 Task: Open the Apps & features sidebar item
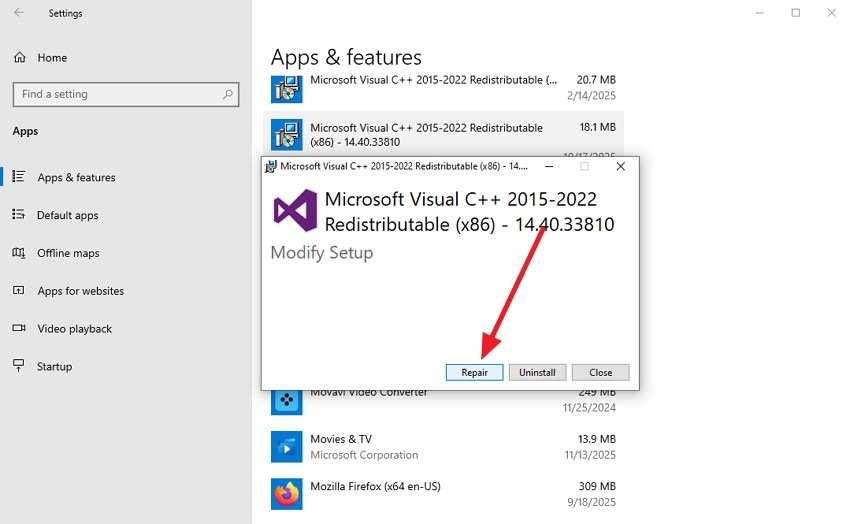pos(76,178)
